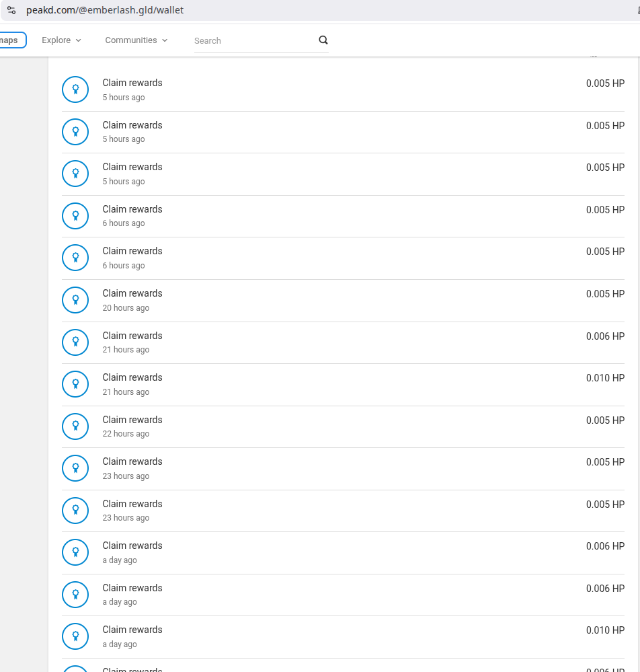Click the "a day ago" timestamp of 0.010 HP row
This screenshot has height=672, width=640.
pyautogui.click(x=120, y=644)
